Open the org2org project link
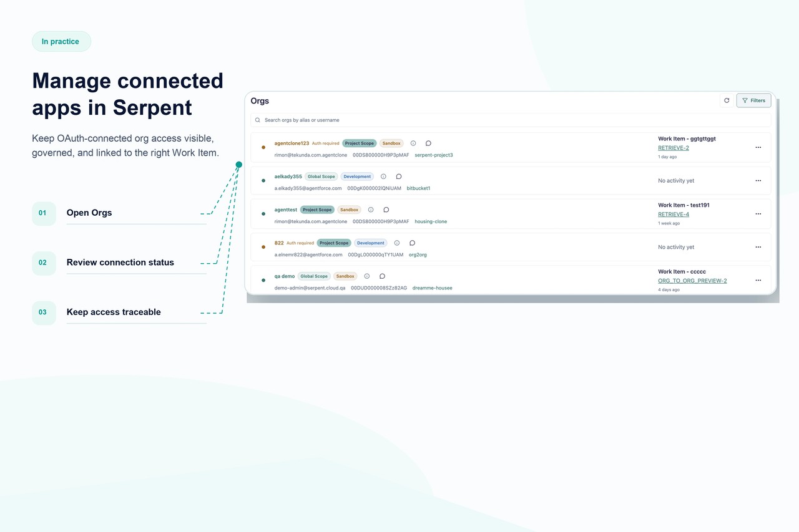This screenshot has height=532, width=799. coord(418,254)
